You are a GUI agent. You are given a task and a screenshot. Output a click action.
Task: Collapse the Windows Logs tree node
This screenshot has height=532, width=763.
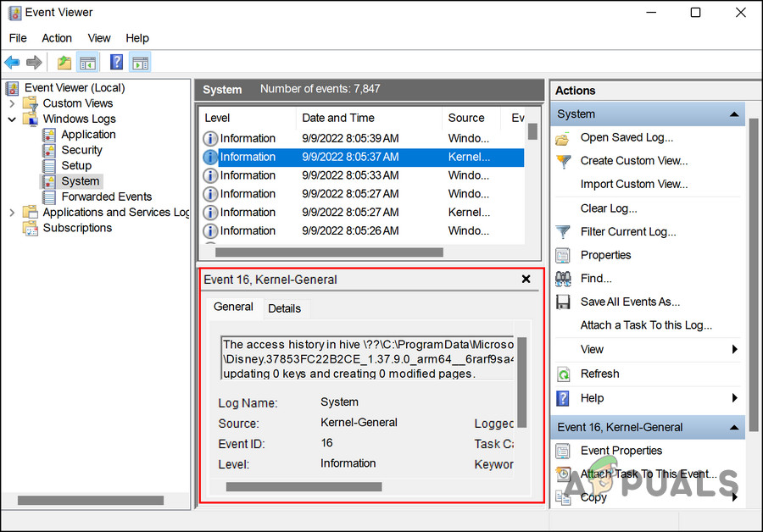point(12,119)
